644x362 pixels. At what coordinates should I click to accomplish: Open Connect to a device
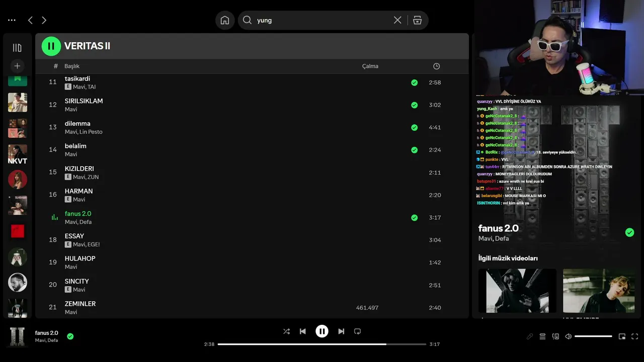555,336
